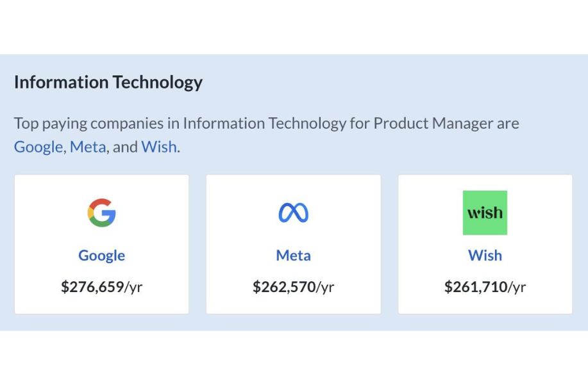Click 'Information Technology' within the description sentence
The image size is (588, 385).
pyautogui.click(x=264, y=123)
